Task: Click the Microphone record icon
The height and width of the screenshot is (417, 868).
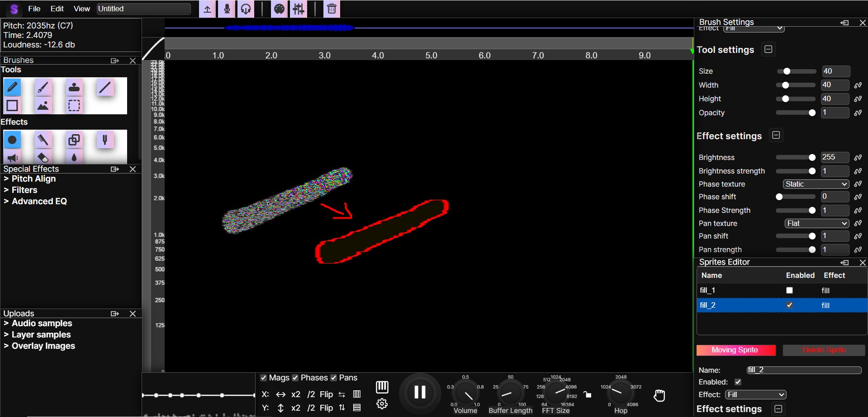Action: coord(227,9)
